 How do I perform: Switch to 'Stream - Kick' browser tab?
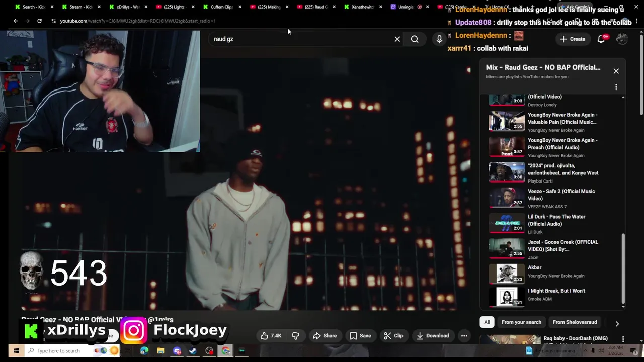(x=80, y=7)
